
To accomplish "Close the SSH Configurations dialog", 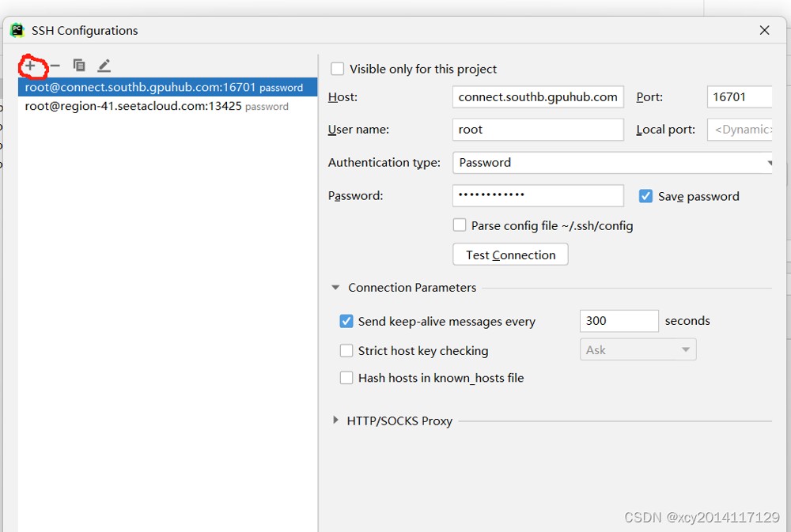I will click(764, 30).
